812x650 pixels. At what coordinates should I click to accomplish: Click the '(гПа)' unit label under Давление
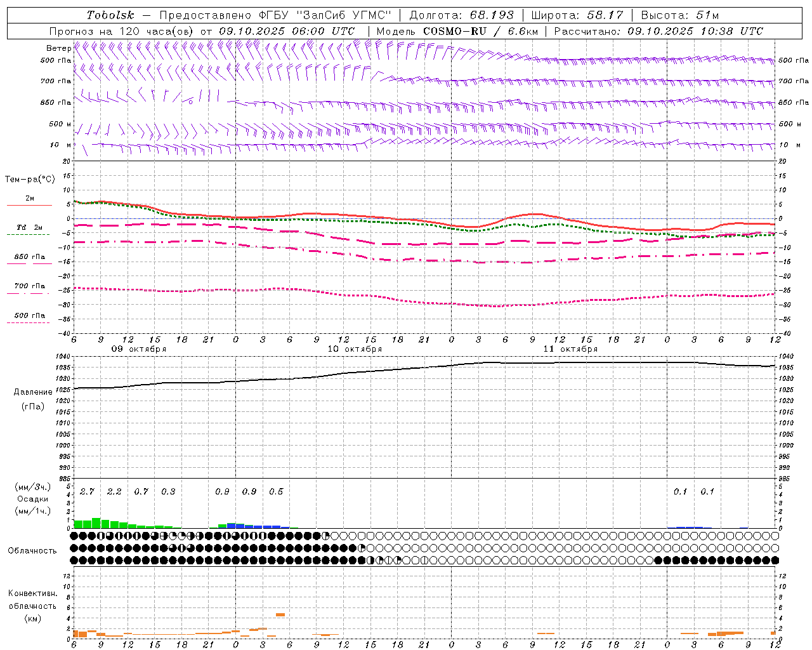(x=33, y=407)
